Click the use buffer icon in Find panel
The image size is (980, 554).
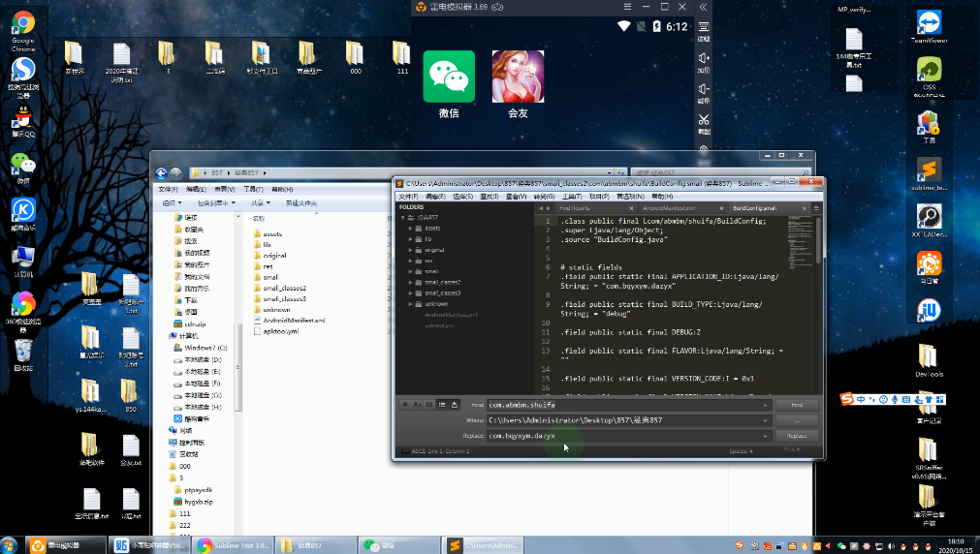point(454,404)
